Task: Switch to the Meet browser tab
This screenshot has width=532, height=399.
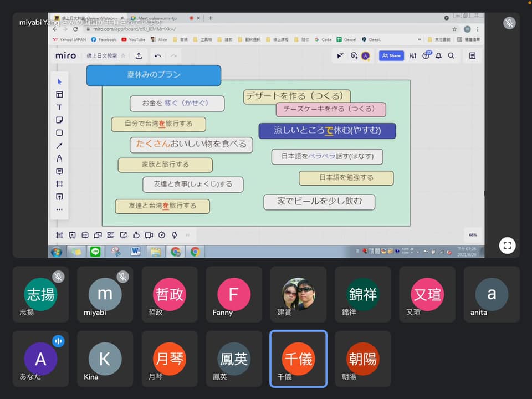Action: click(x=154, y=18)
